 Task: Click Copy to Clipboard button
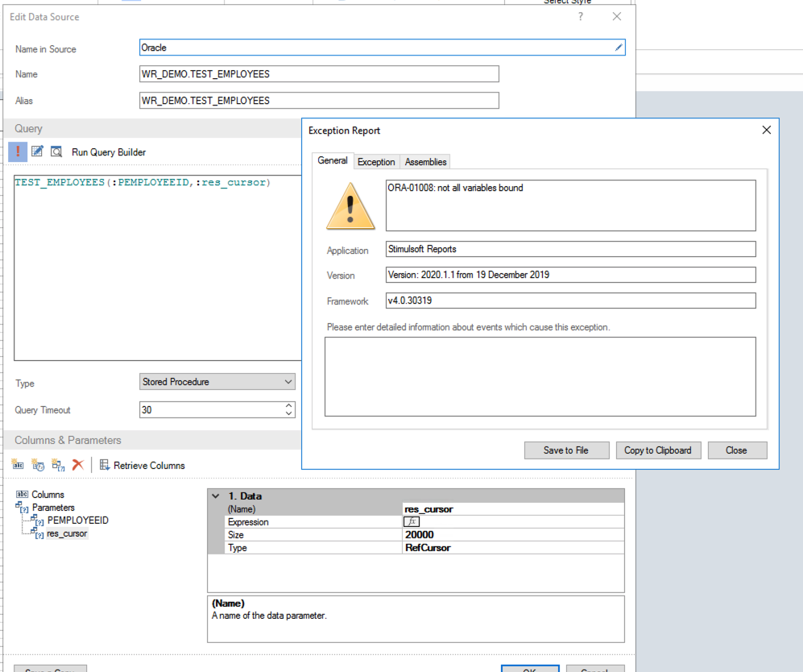(x=658, y=450)
